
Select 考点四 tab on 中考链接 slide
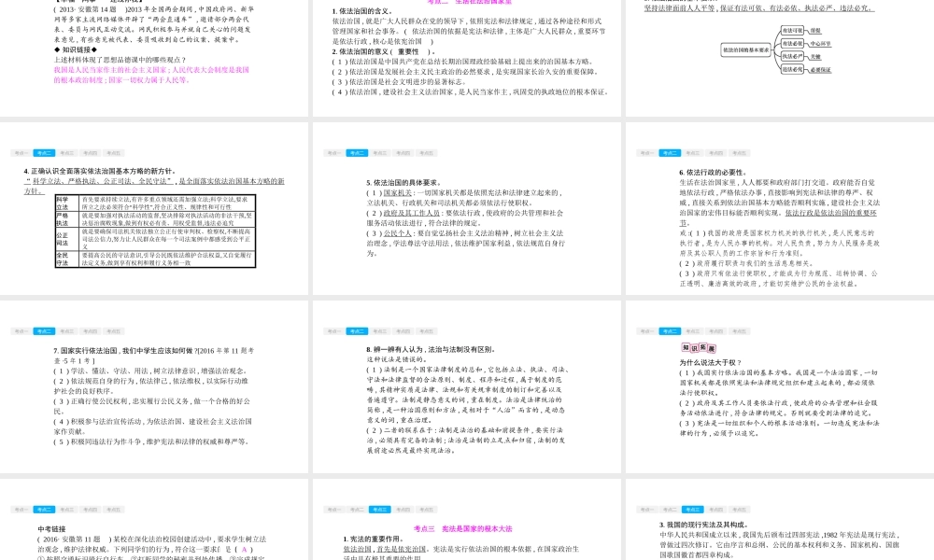tap(91, 510)
